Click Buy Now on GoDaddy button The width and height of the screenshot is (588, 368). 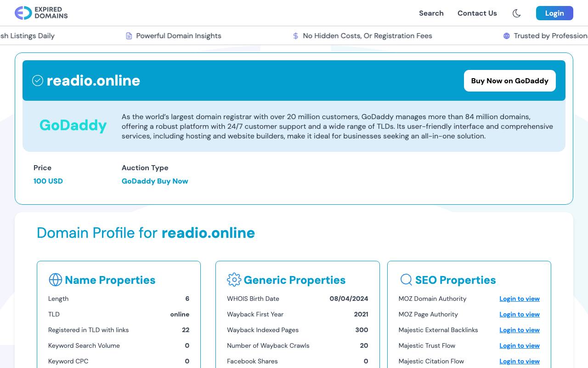coord(509,80)
